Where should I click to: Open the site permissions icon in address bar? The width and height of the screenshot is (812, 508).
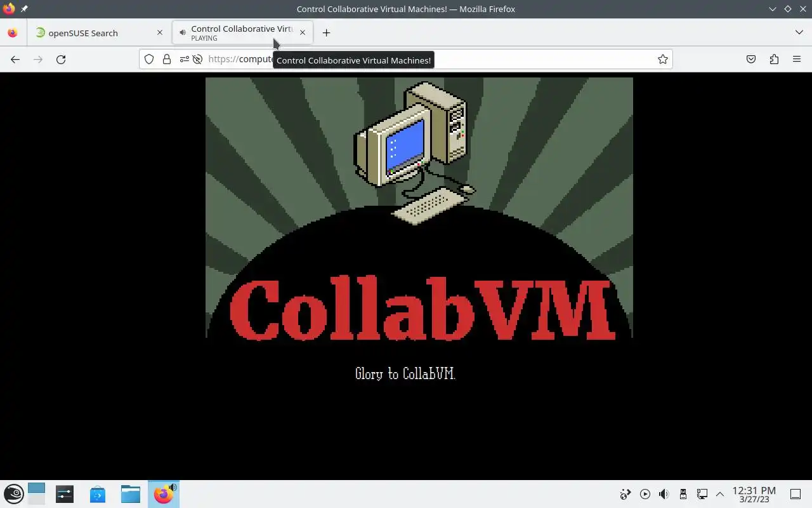click(x=184, y=59)
